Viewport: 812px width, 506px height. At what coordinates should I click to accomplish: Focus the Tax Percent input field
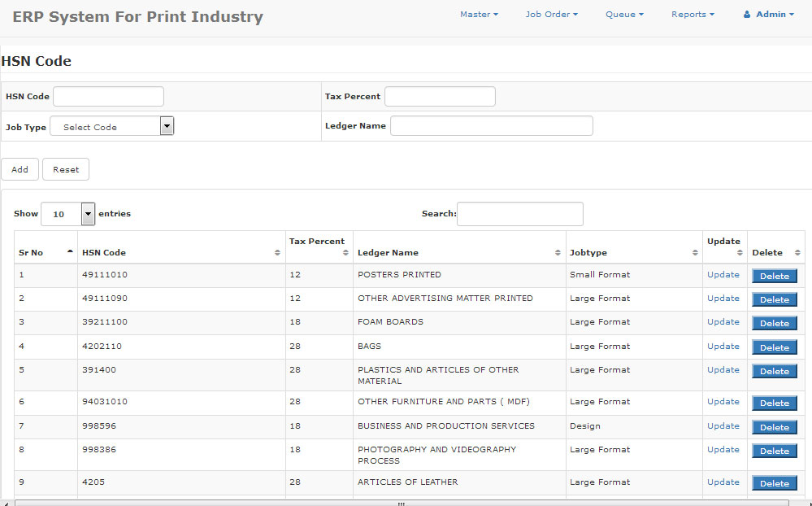tap(441, 97)
